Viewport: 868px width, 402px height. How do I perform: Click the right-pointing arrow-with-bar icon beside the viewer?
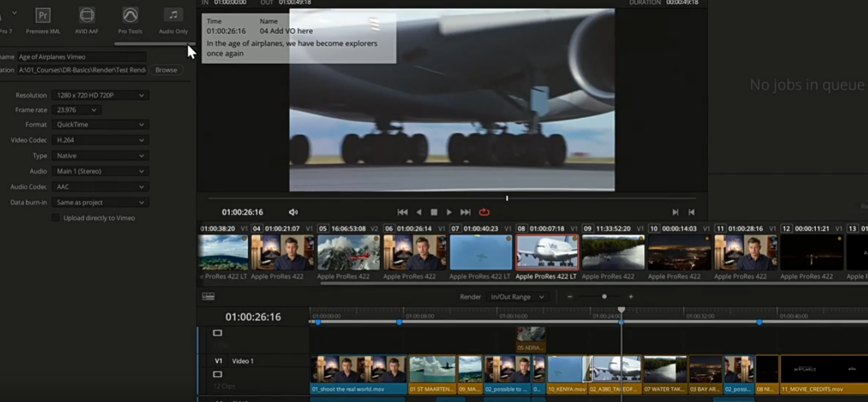pos(675,212)
